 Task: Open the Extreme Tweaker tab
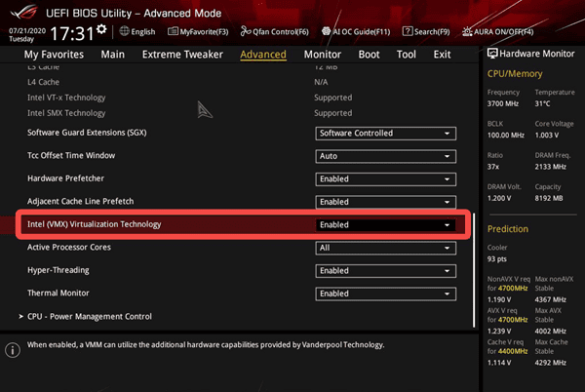click(182, 55)
